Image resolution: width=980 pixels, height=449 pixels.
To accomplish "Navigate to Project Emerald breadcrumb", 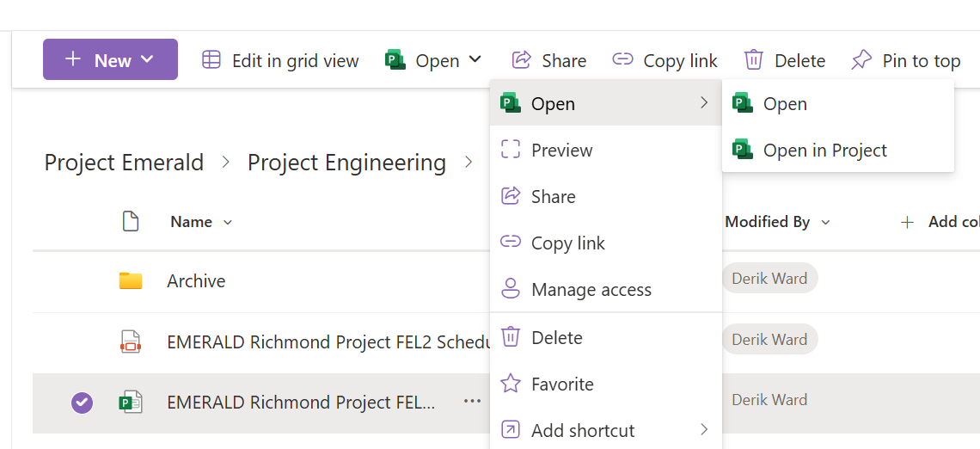I will pos(124,163).
